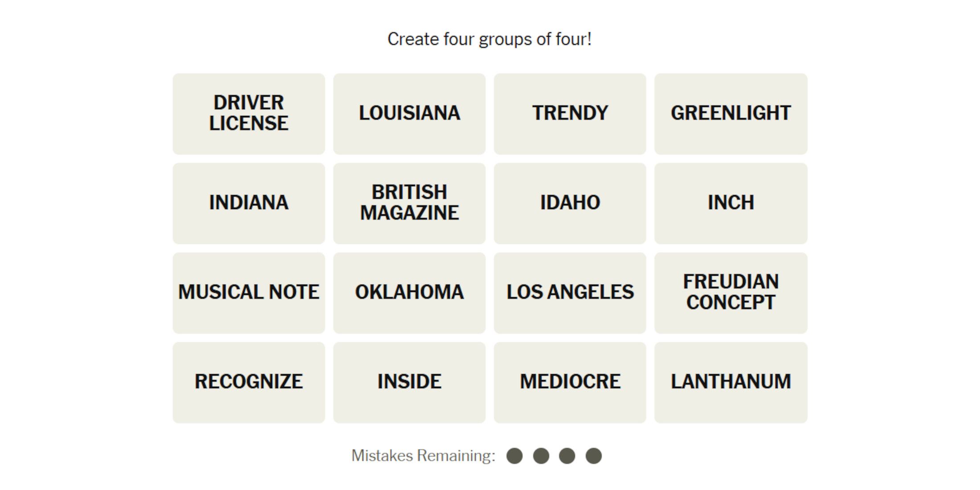Select the INDIANA tile
Screen dimensions: 980x490
click(x=249, y=203)
